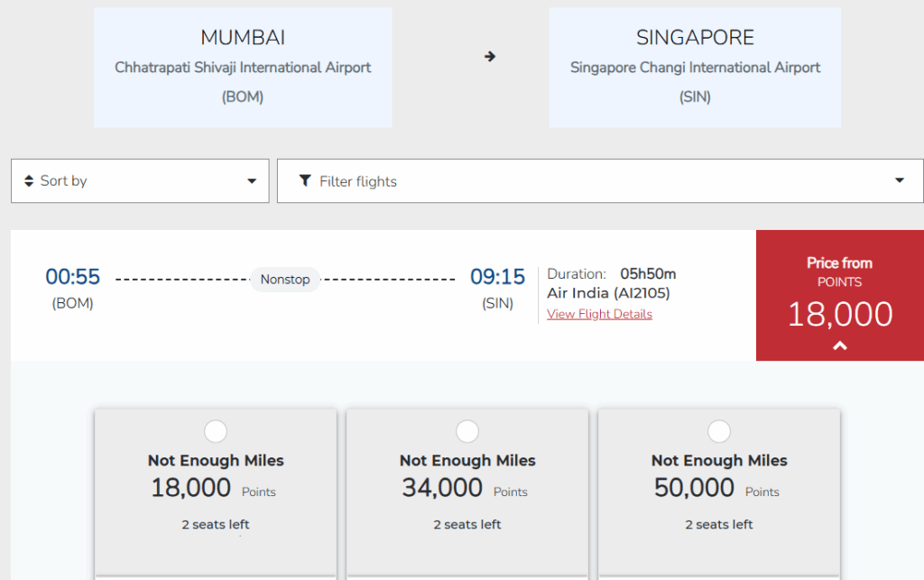Select the Singapore (SIN) destination card
Viewport: 924px width, 580px height.
point(695,68)
